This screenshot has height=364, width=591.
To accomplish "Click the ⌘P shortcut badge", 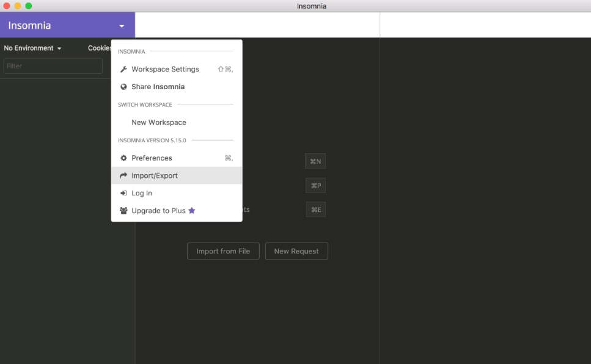I will 315,186.
